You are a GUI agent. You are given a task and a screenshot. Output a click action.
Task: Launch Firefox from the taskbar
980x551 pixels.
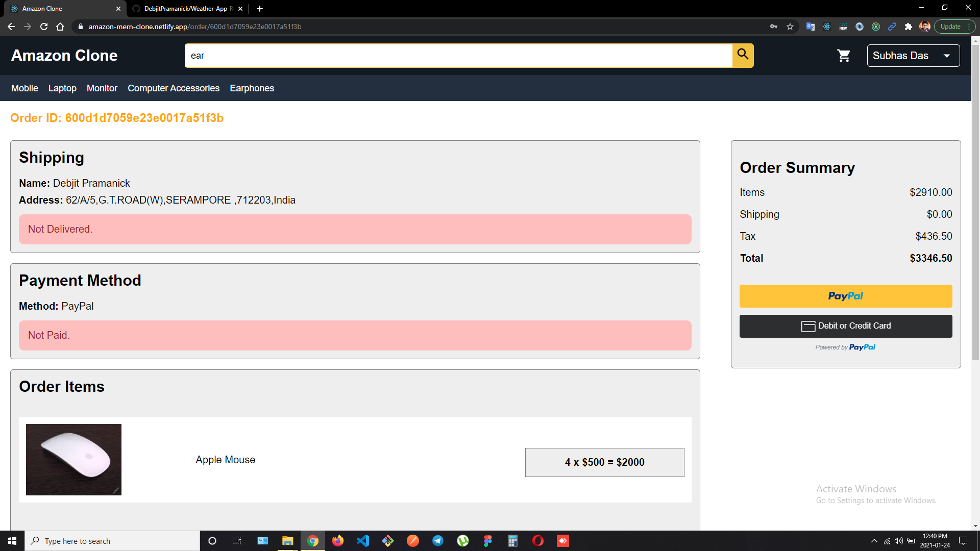click(338, 541)
